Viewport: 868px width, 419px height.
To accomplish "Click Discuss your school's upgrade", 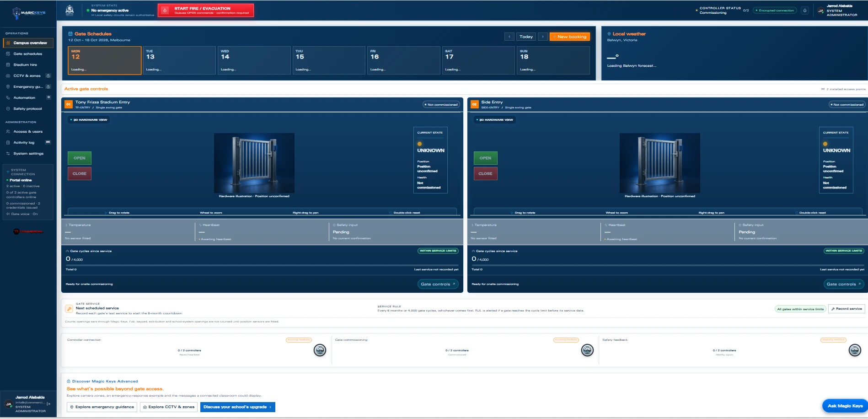I will (238, 407).
